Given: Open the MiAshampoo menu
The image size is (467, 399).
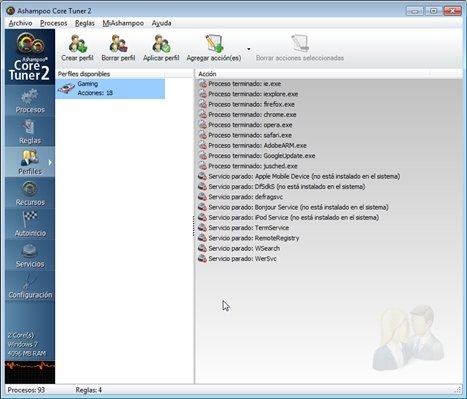Looking at the screenshot, I should [x=123, y=23].
